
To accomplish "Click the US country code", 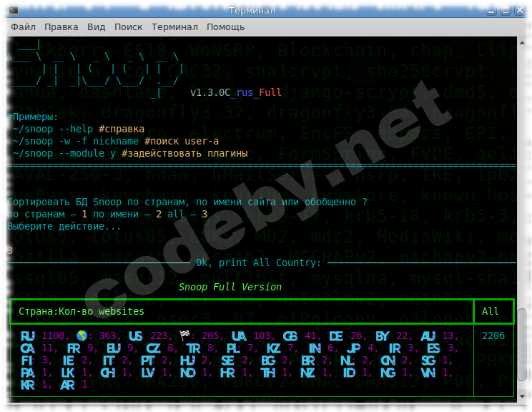I will click(136, 336).
